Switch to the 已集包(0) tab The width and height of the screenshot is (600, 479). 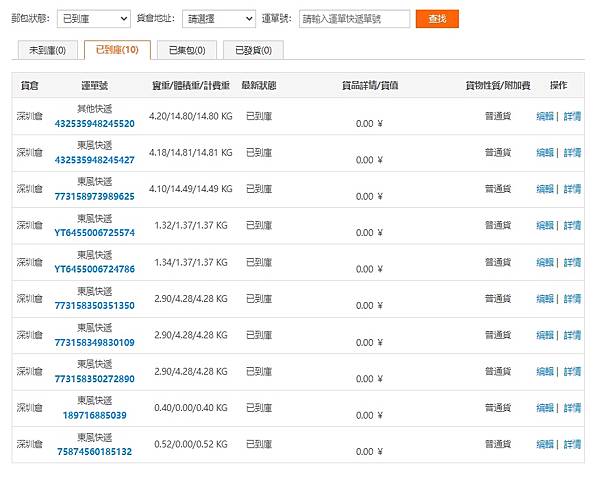coord(187,50)
